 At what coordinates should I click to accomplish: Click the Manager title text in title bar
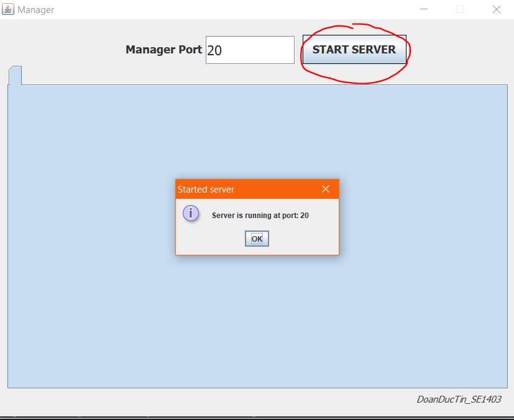point(35,10)
